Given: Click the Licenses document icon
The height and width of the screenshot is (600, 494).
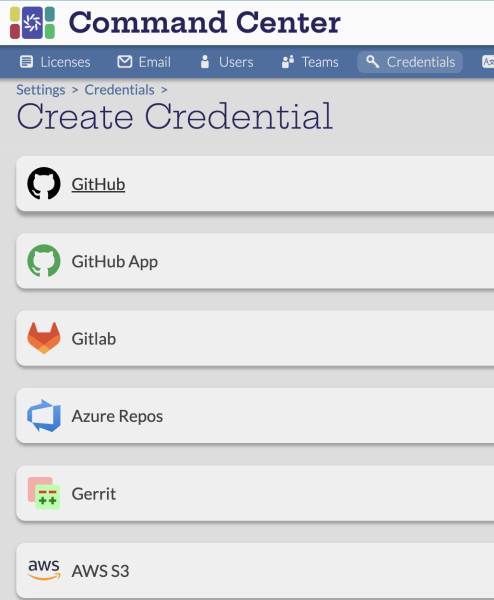Looking at the screenshot, I should (x=26, y=62).
